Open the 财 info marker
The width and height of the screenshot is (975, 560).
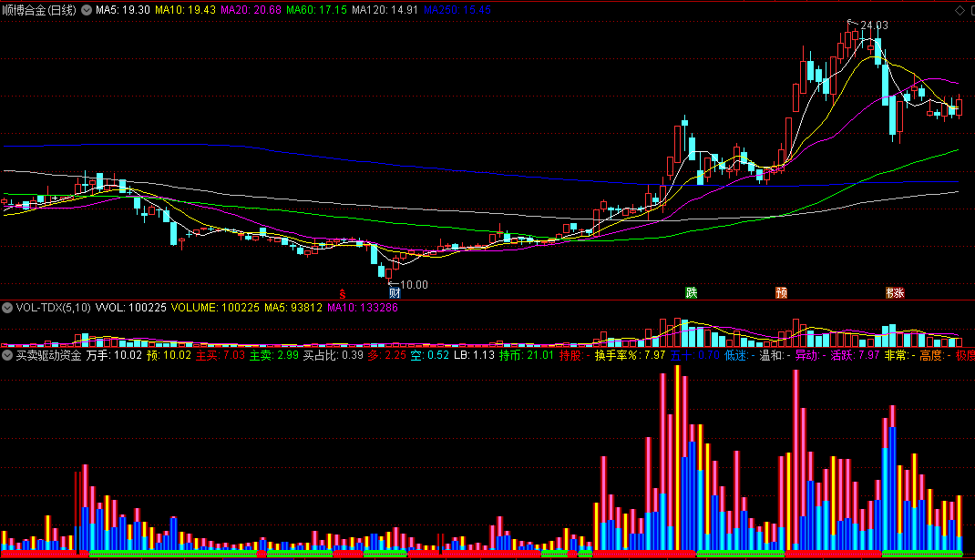coord(395,292)
